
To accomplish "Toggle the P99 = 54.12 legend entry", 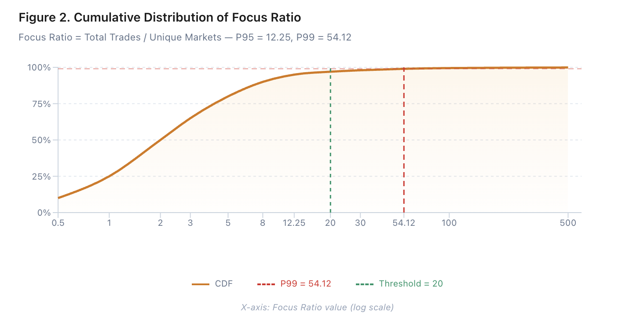I will pyautogui.click(x=305, y=284).
